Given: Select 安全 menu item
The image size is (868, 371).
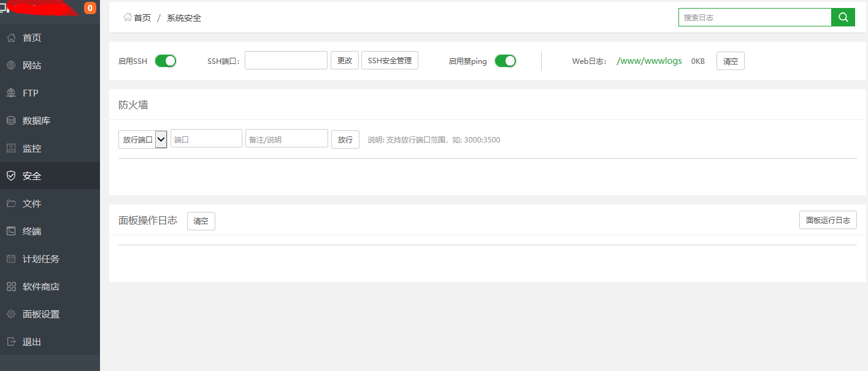Looking at the screenshot, I should (x=50, y=176).
